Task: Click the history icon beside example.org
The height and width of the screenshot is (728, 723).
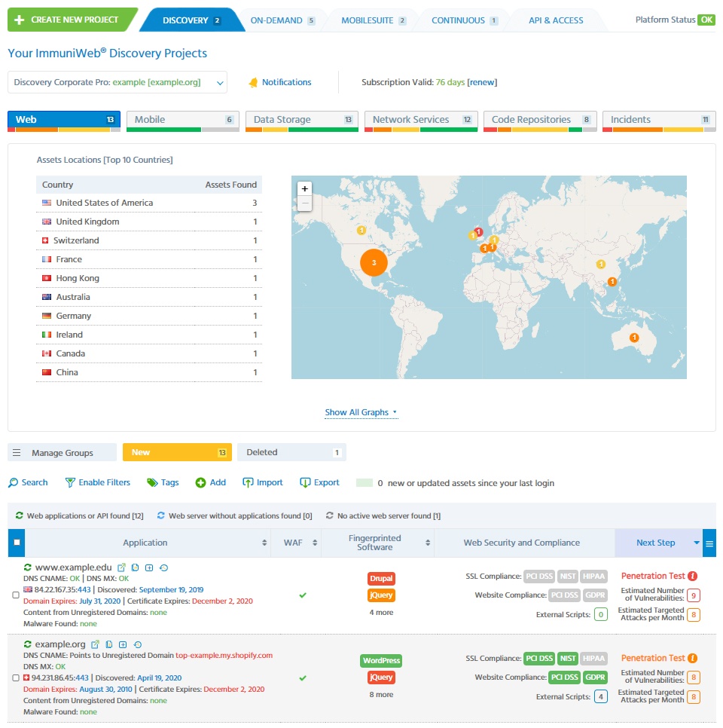Action: [x=138, y=645]
